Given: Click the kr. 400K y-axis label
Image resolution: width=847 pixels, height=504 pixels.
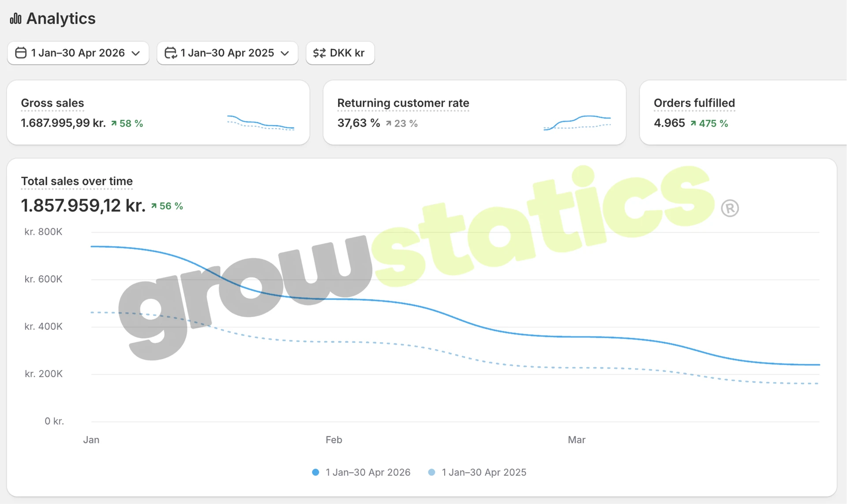Looking at the screenshot, I should click(x=43, y=327).
